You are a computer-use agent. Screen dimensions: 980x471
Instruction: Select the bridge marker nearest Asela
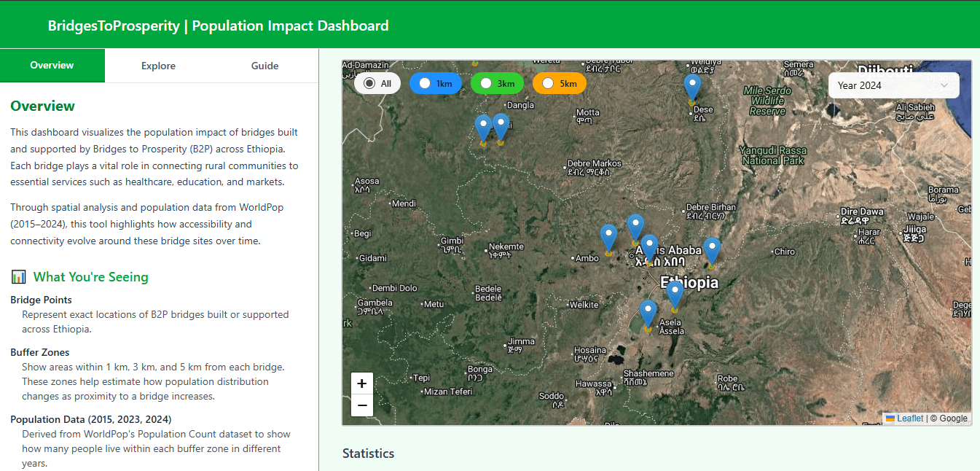coord(648,314)
